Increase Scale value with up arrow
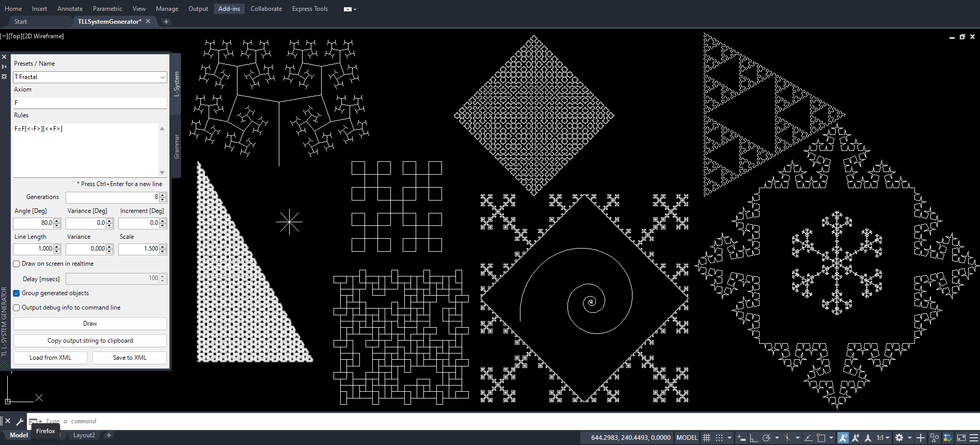Viewport: 980px width, 445px height. pos(163,247)
